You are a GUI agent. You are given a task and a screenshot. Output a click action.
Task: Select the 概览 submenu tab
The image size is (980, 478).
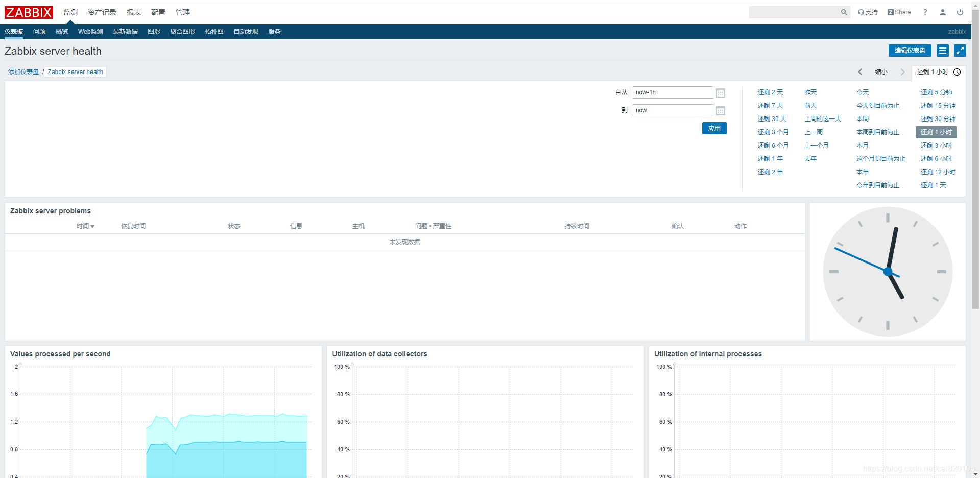click(x=62, y=32)
